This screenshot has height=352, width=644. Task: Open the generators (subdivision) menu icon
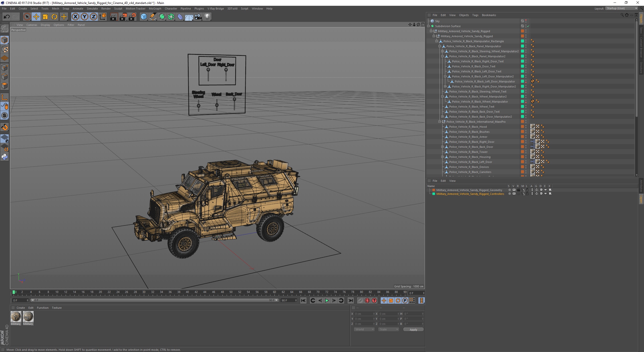click(x=162, y=17)
